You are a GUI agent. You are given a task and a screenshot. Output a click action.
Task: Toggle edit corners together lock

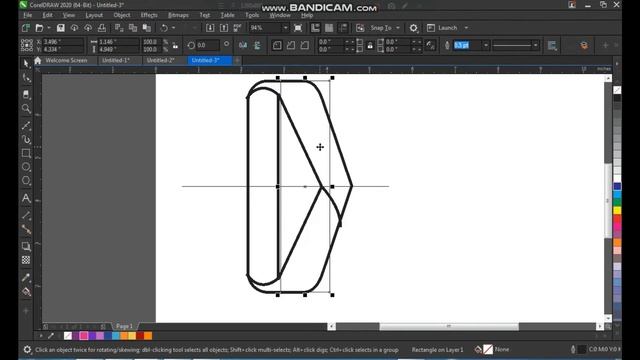pos(370,45)
